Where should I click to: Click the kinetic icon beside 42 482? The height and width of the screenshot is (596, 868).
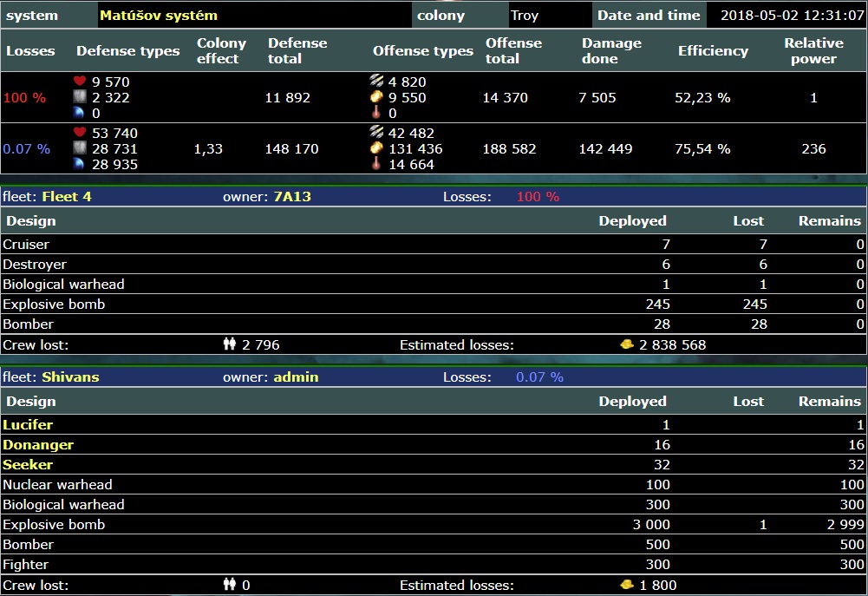click(x=376, y=132)
